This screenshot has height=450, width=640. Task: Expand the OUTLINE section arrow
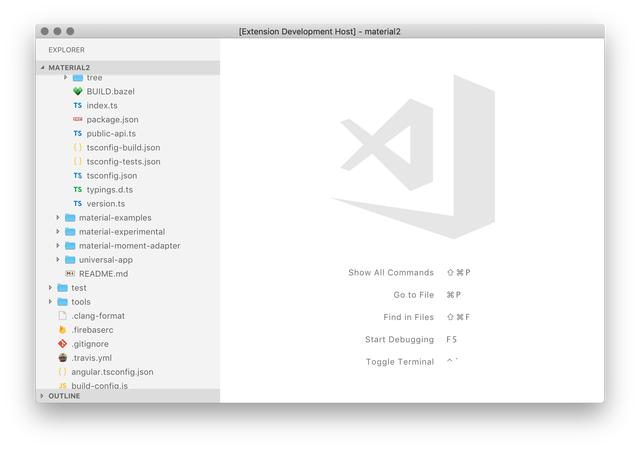(x=42, y=396)
